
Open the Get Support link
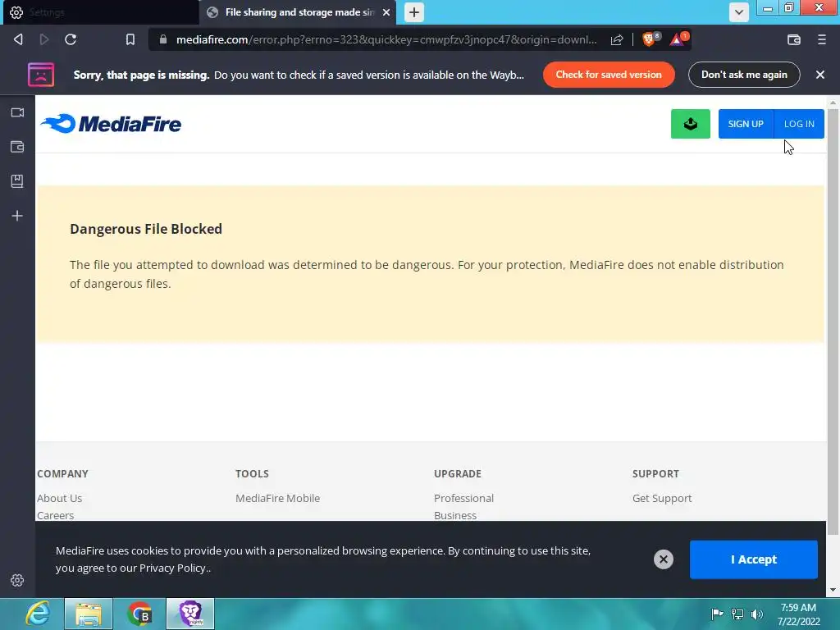[662, 498]
